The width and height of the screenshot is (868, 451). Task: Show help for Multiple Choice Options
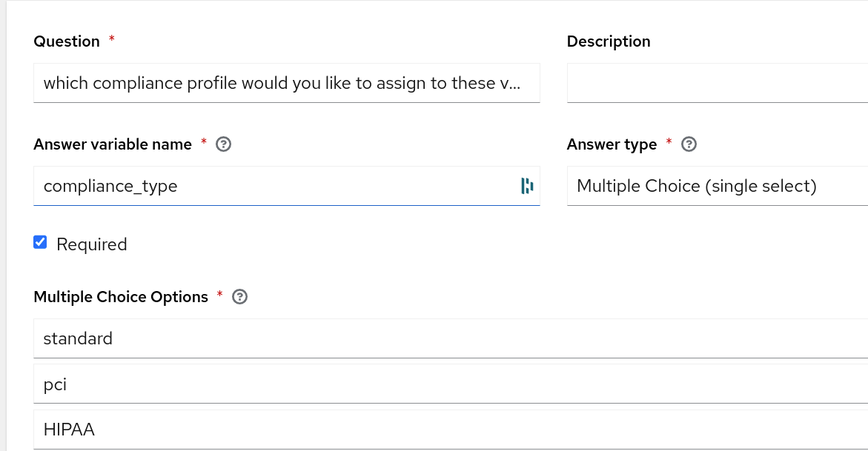[239, 297]
